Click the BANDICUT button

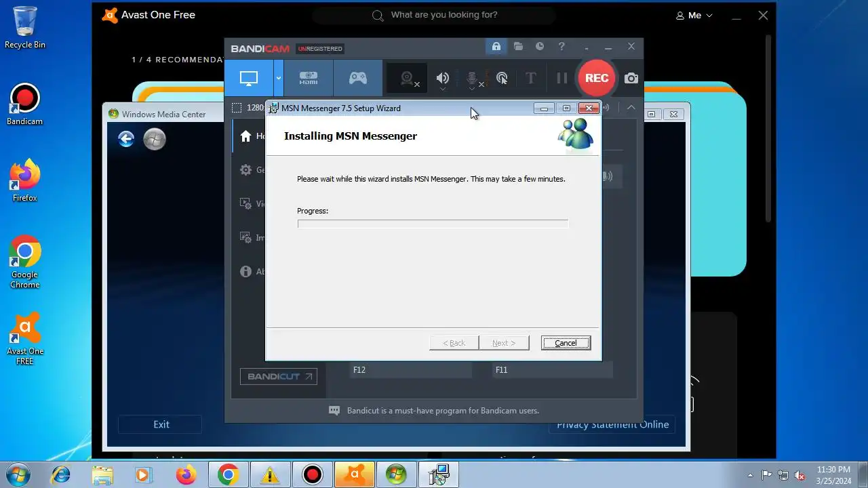(278, 376)
